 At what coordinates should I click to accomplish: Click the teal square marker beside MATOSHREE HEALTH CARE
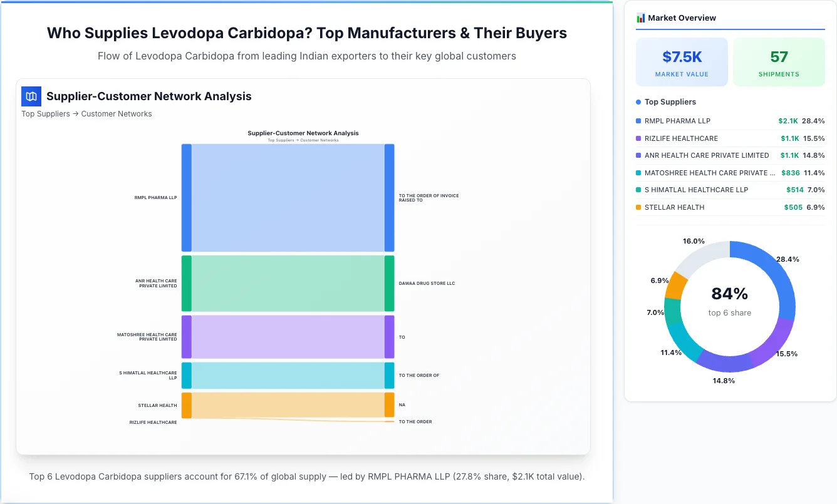tap(638, 173)
